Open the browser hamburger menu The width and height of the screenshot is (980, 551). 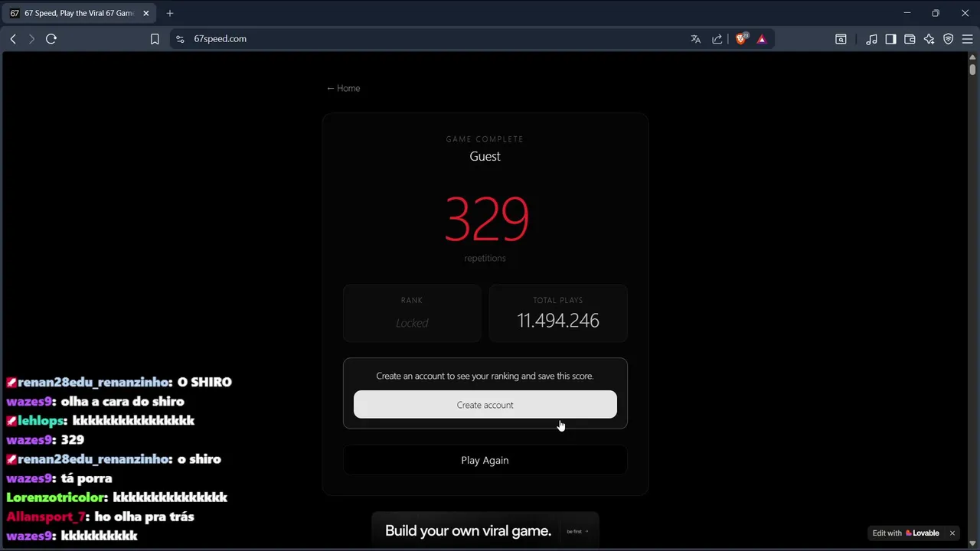tap(967, 39)
